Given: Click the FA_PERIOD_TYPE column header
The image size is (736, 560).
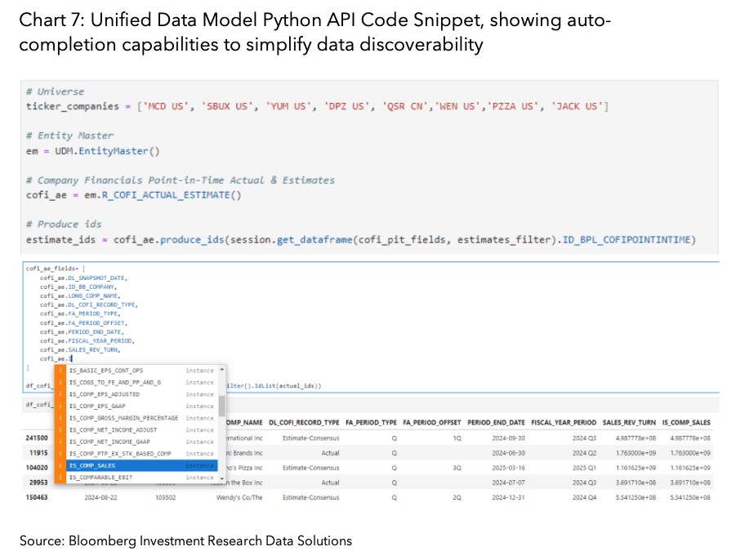Looking at the screenshot, I should 371,423.
